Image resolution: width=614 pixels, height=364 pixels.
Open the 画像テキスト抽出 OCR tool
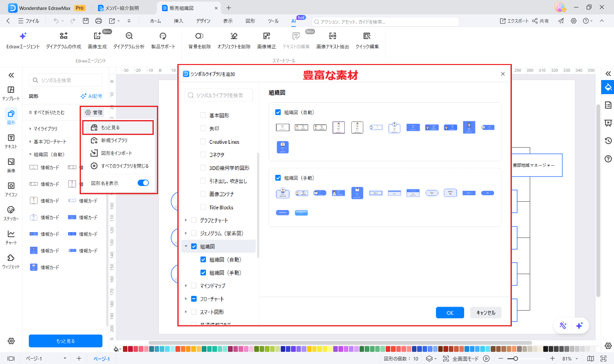point(332,40)
